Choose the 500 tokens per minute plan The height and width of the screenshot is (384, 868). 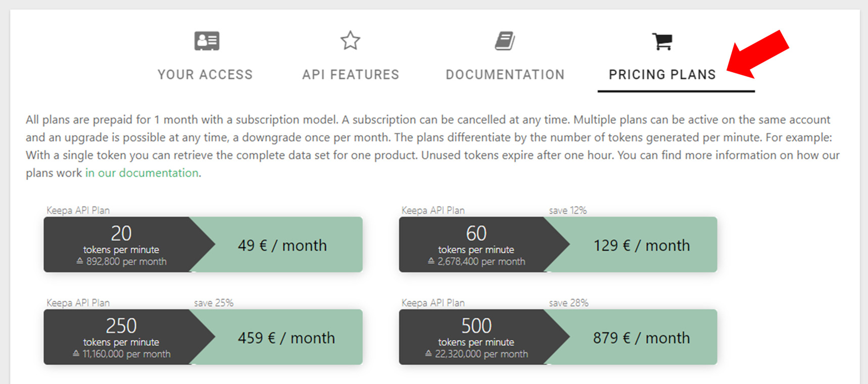476,337
